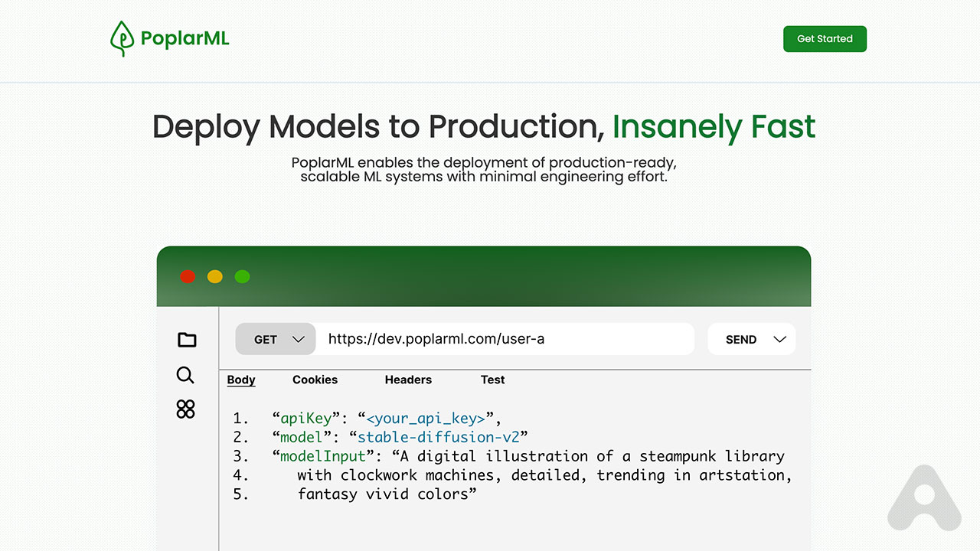Select the Body tab
The image size is (980, 551).
(x=240, y=380)
